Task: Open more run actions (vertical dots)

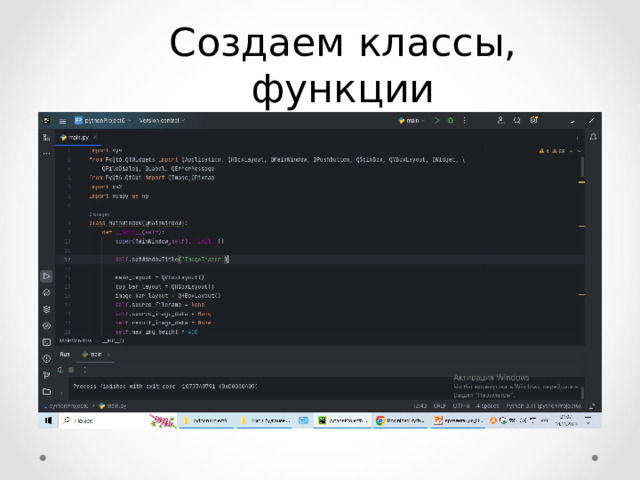Action: [464, 120]
